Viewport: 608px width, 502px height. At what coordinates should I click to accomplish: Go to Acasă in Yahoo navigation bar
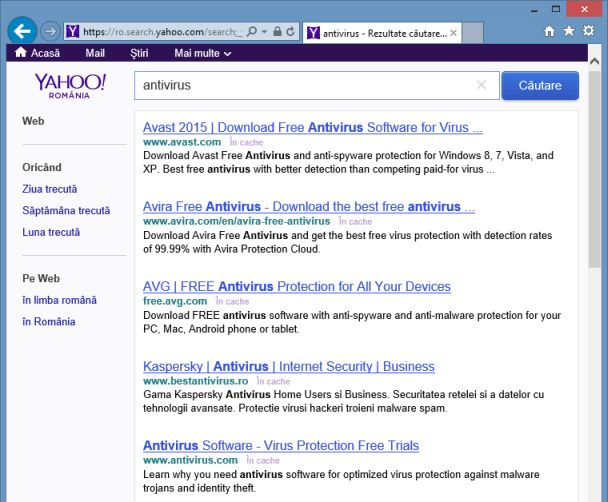pos(37,53)
